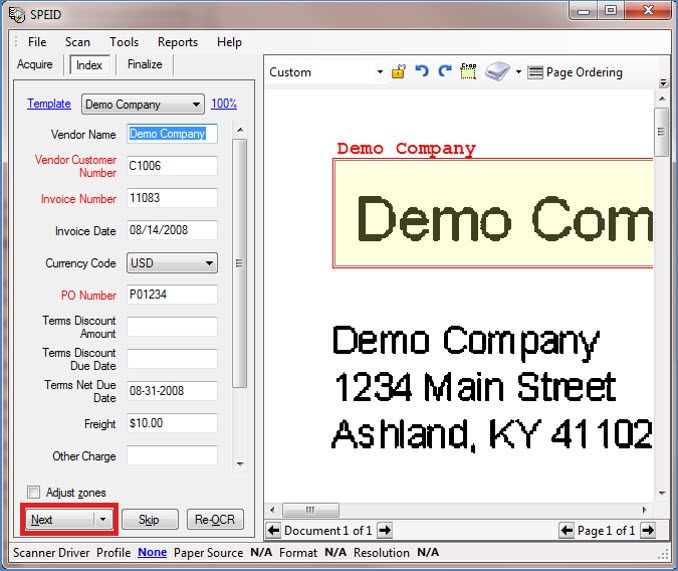Click the Re-OCR button
678x571 pixels.
click(x=215, y=520)
